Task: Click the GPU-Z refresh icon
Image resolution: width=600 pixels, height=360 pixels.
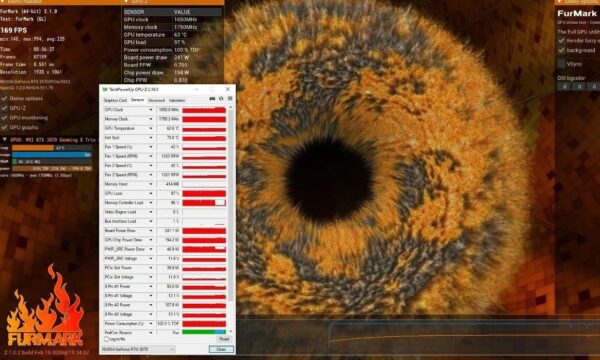Action: click(221, 99)
